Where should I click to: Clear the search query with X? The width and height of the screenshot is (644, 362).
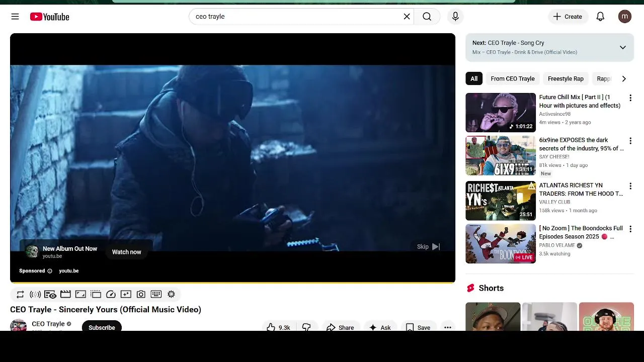click(x=407, y=17)
